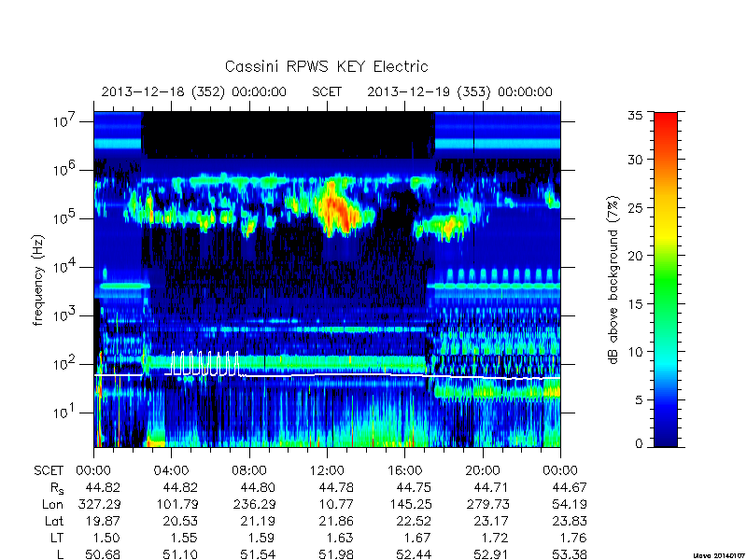Image resolution: width=747 pixels, height=560 pixels.
Task: Click the 'SCET' row label below the plot
Action: click(x=49, y=471)
